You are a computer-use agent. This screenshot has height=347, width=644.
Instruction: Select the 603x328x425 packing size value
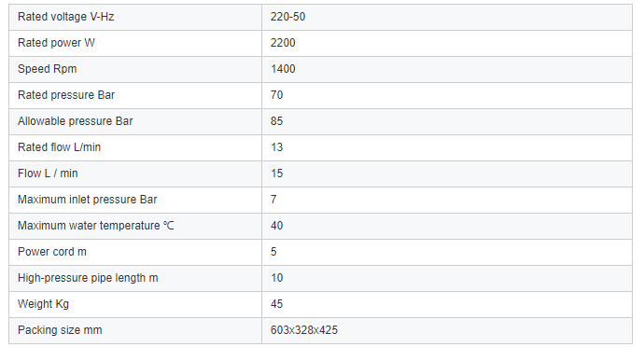[304, 330]
